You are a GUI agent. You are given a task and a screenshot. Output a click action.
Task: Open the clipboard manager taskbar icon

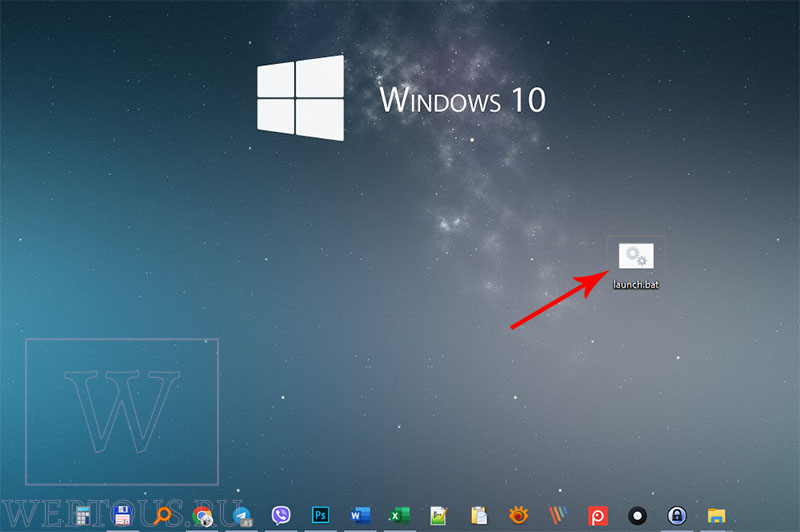[479, 516]
